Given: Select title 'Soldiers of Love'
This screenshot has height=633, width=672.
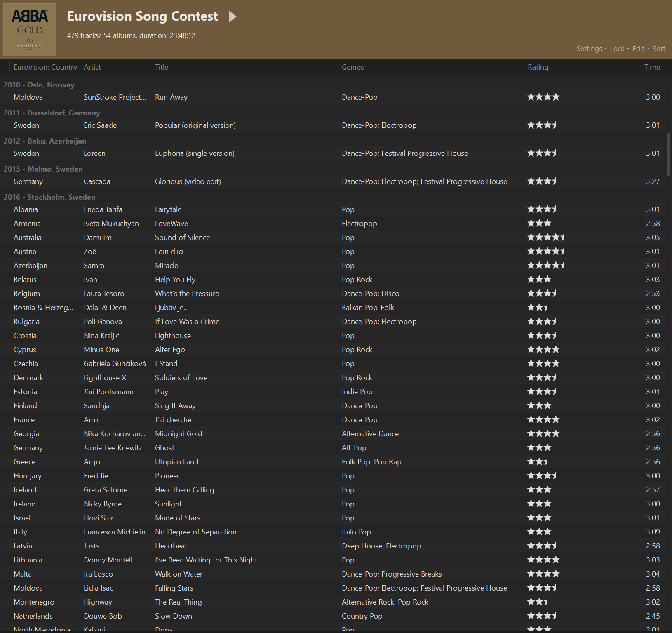Looking at the screenshot, I should (x=181, y=378).
